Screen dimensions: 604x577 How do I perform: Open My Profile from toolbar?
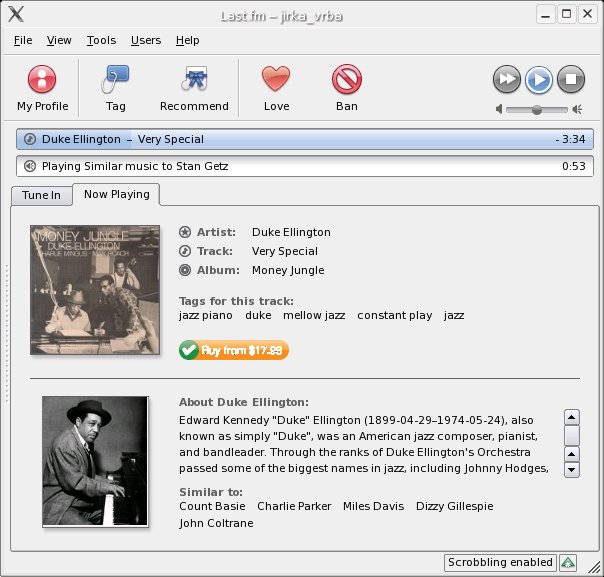42,89
